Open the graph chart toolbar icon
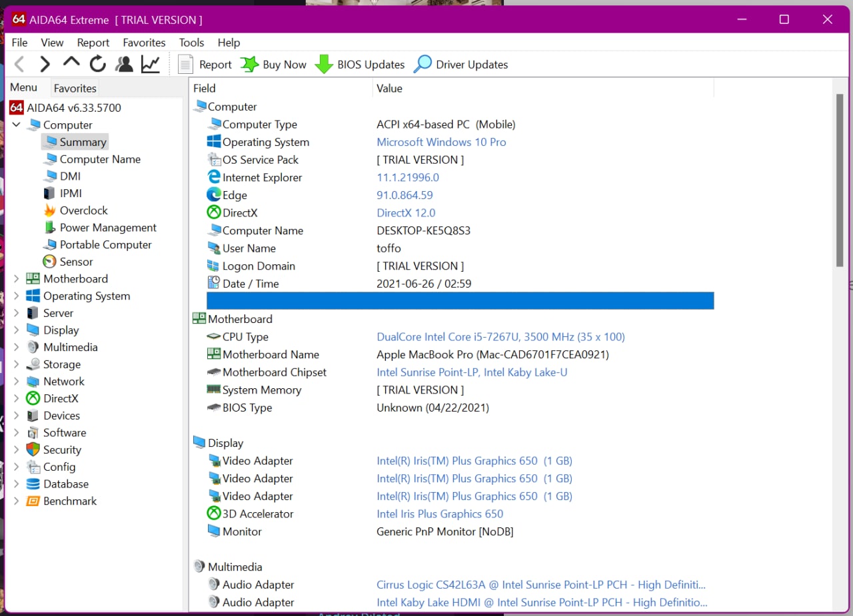The width and height of the screenshot is (853, 616). pyautogui.click(x=151, y=65)
